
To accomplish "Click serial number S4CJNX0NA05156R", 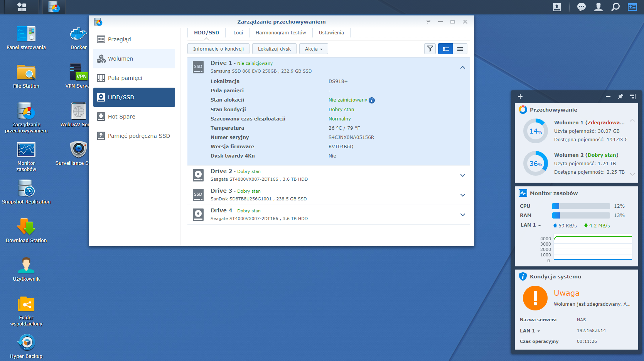I will click(351, 137).
